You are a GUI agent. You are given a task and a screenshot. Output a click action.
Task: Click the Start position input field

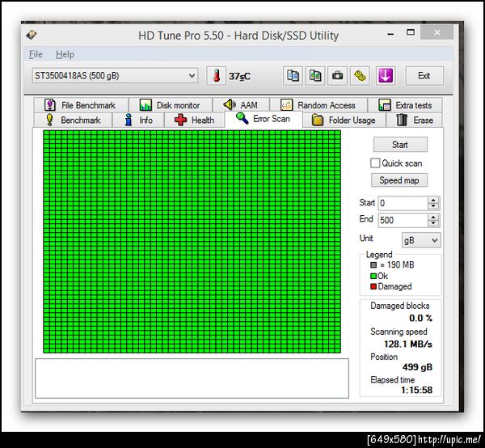pyautogui.click(x=403, y=203)
